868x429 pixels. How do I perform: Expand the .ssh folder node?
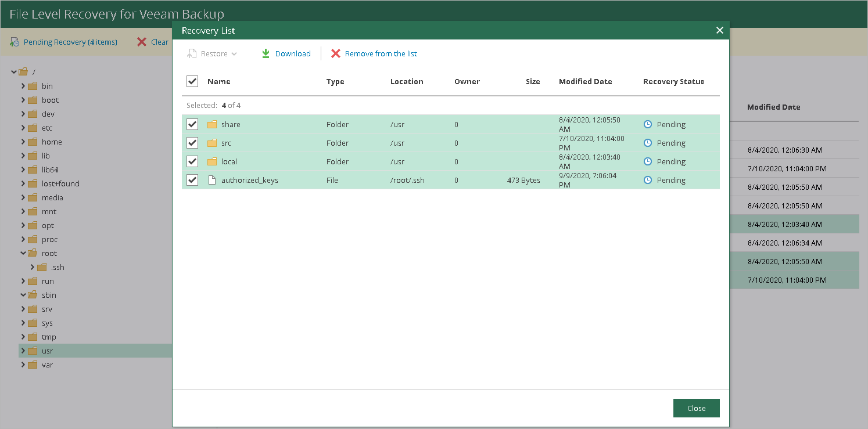coord(33,268)
